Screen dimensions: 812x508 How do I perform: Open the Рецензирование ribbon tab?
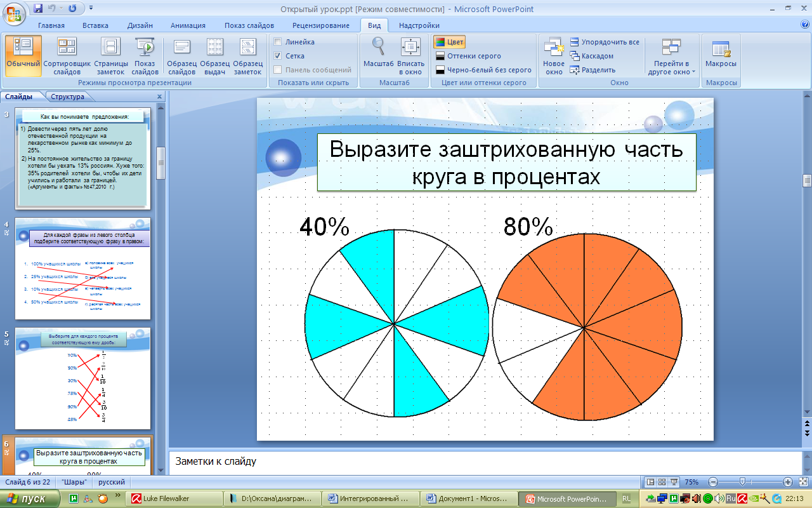[x=321, y=25]
